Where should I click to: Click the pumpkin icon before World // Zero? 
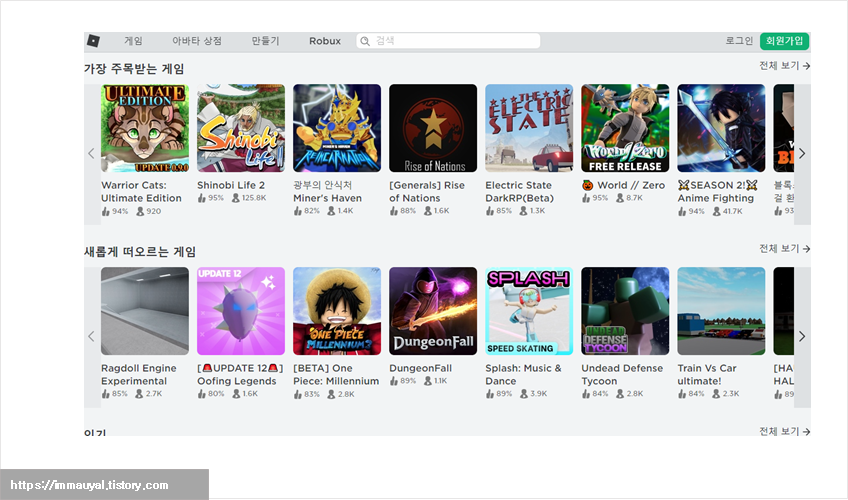click(588, 185)
